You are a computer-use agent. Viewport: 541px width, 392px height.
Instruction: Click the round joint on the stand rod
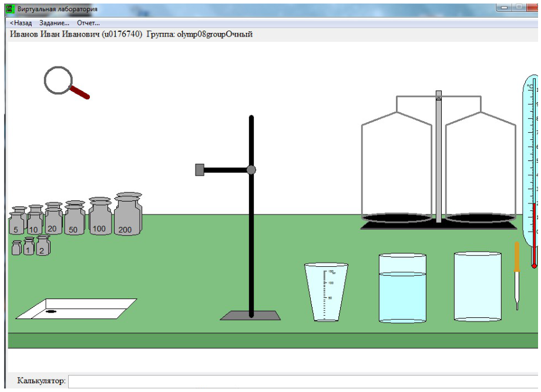[x=251, y=170]
